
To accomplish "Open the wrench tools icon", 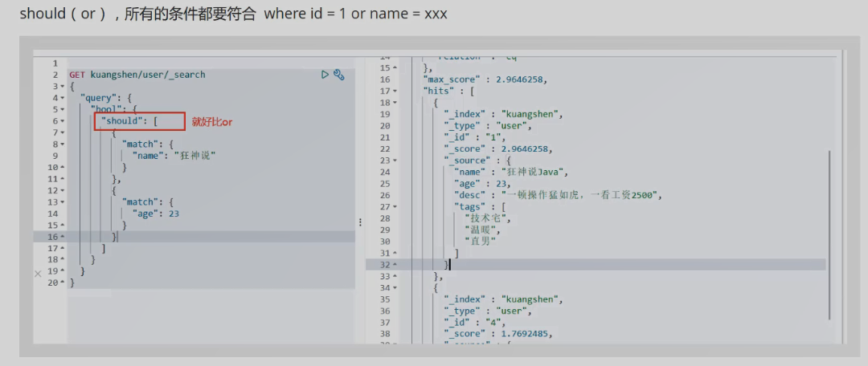I will pyautogui.click(x=339, y=75).
